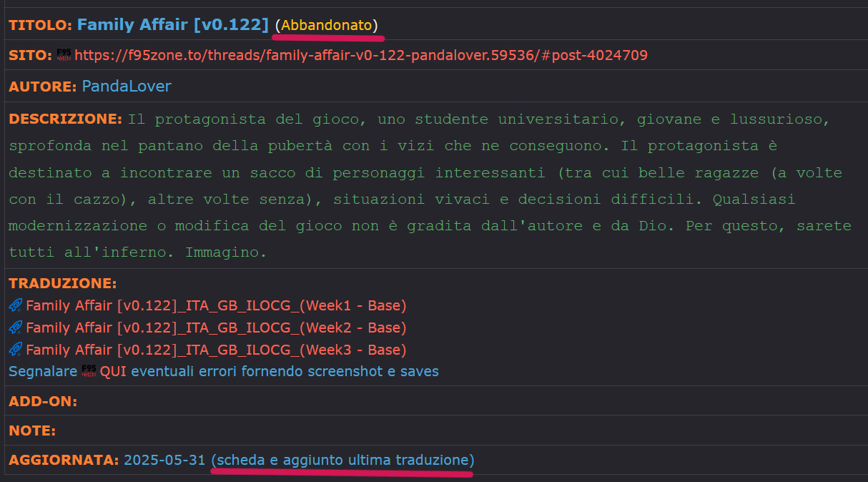The image size is (868, 482).
Task: Click the ADD-ON row label
Action: click(x=42, y=401)
